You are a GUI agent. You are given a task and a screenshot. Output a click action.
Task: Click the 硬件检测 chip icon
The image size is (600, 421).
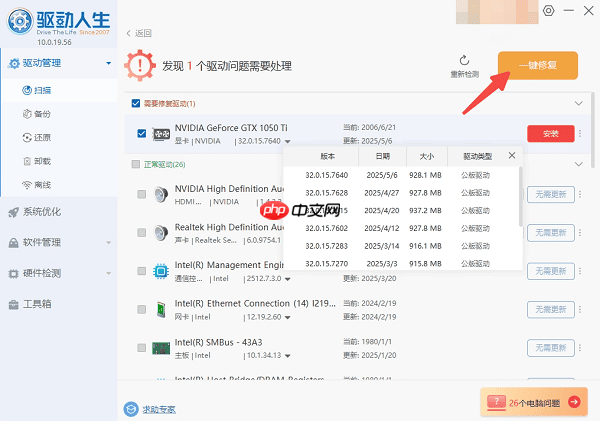coord(13,274)
